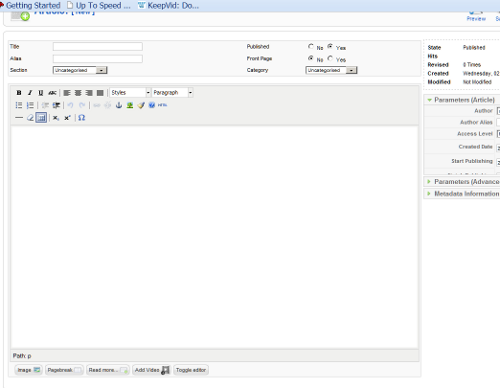This screenshot has width=500, height=388.
Task: Insert an anchor with the anchor icon
Action: tap(119, 105)
